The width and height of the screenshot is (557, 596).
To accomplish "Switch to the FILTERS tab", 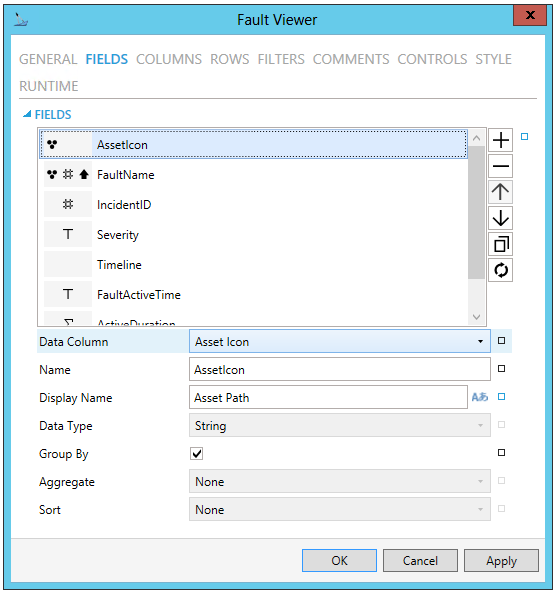I will click(281, 59).
